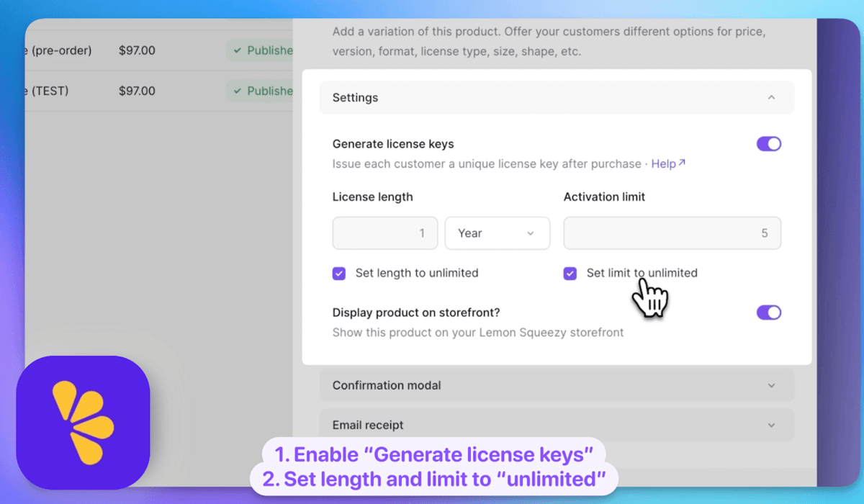Viewport: 864px width, 504px height.
Task: Open the Help link for license keys
Action: tap(667, 164)
